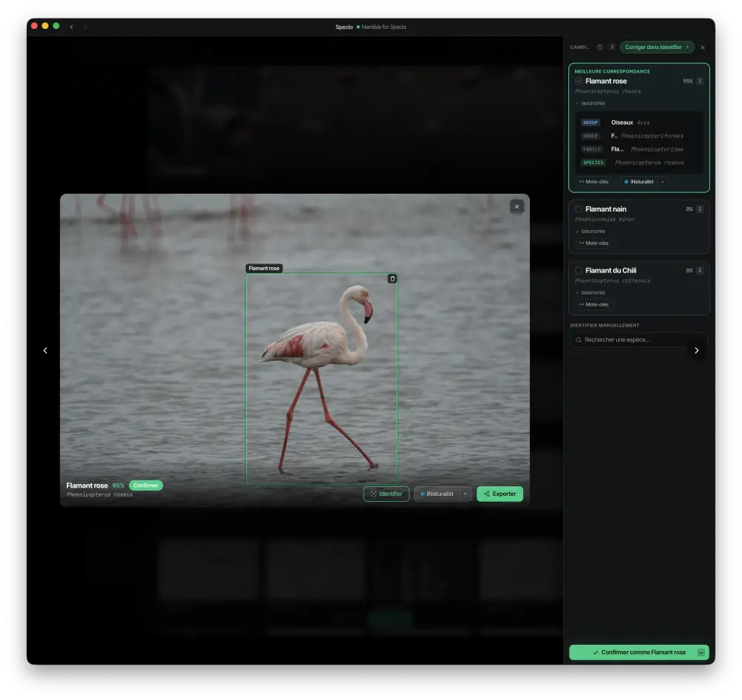
Task: Navigate forward in Specio title bar
Action: [x=85, y=27]
